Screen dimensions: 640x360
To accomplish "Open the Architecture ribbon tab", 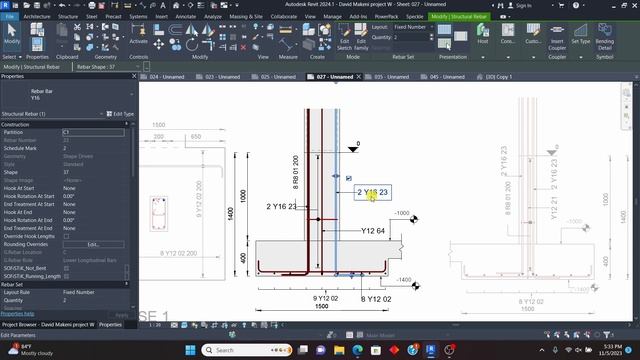I will tap(37, 17).
